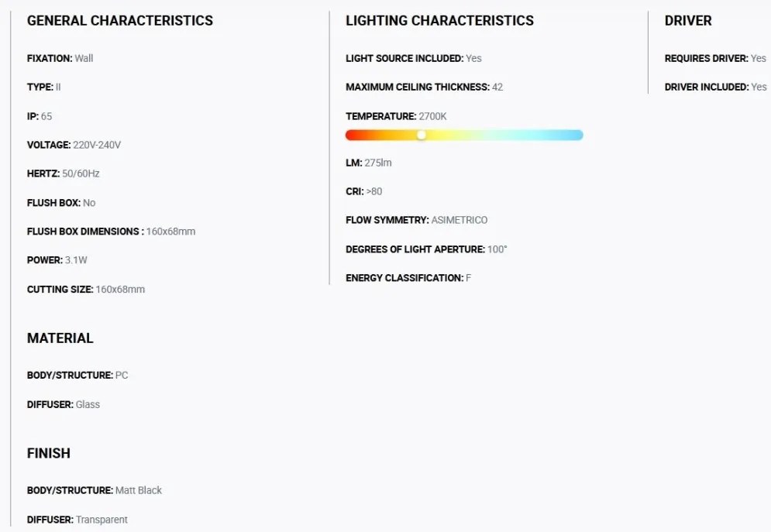Click the Material section heading
Image resolution: width=771 pixels, height=532 pixels.
click(60, 338)
